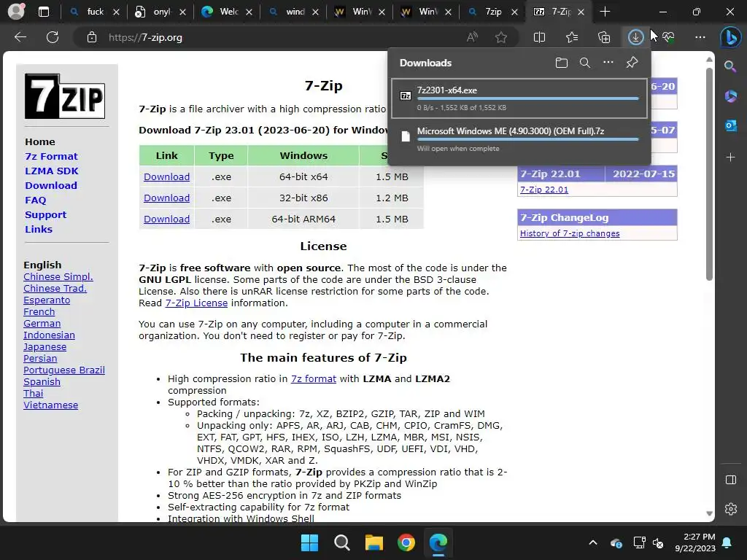Open the Collections icon
This screenshot has height=560, width=747.
coord(603,37)
